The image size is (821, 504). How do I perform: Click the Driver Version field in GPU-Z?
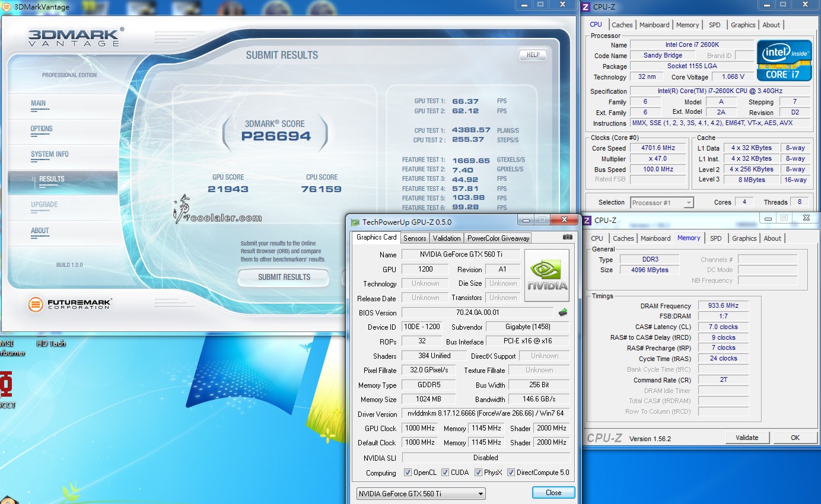coord(486,413)
